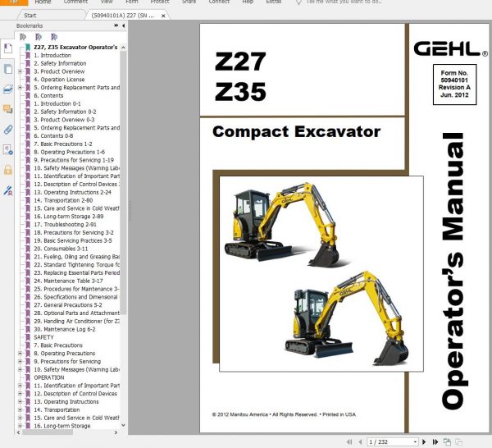The width and height of the screenshot is (492, 448).
Task: Collapse the Bookmarks panel with the left arrow
Action: click(x=123, y=25)
